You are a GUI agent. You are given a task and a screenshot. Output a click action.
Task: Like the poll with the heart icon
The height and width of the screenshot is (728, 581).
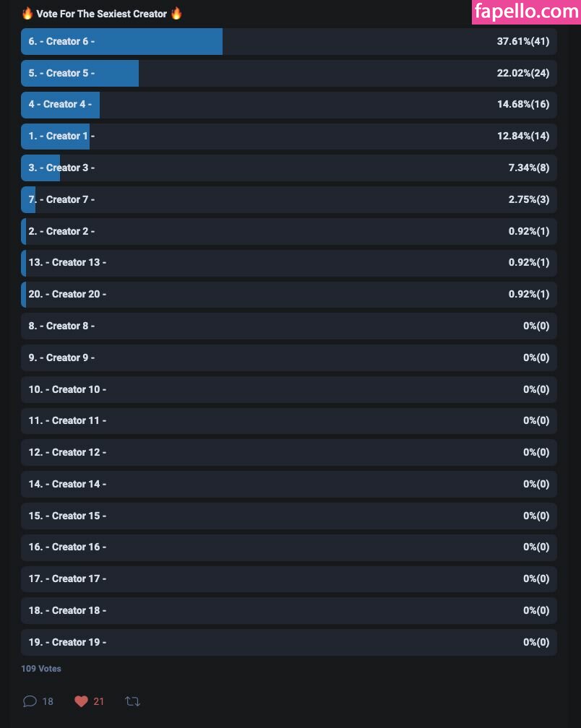pyautogui.click(x=81, y=701)
